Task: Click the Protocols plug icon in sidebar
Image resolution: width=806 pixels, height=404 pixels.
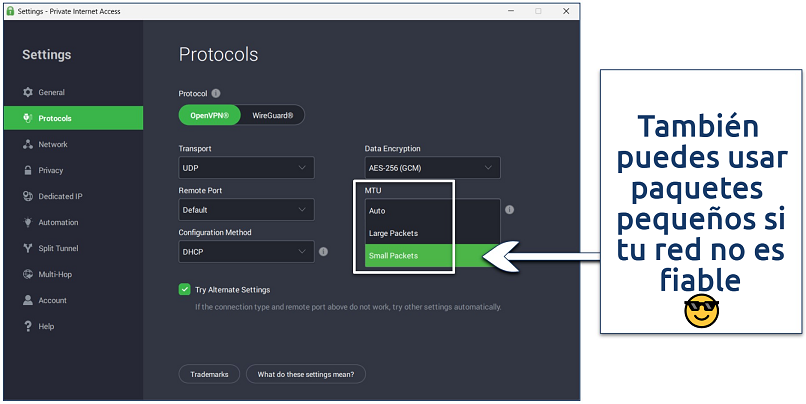Action: [28, 118]
